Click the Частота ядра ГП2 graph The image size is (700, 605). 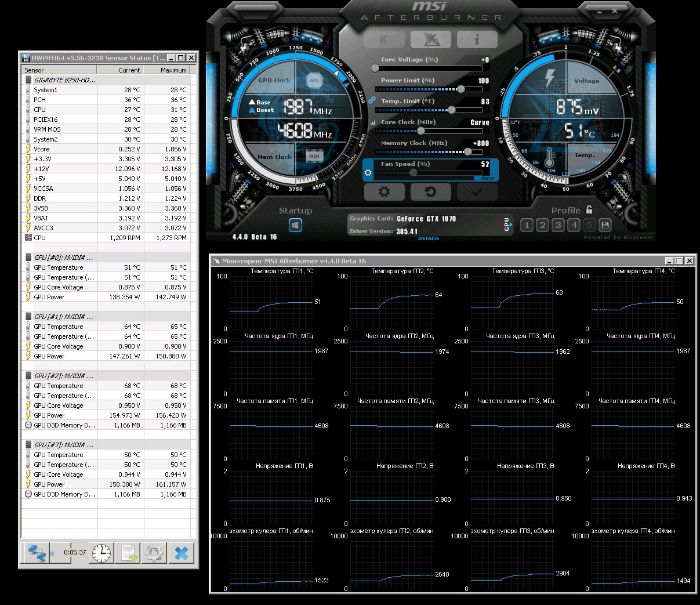click(391, 368)
